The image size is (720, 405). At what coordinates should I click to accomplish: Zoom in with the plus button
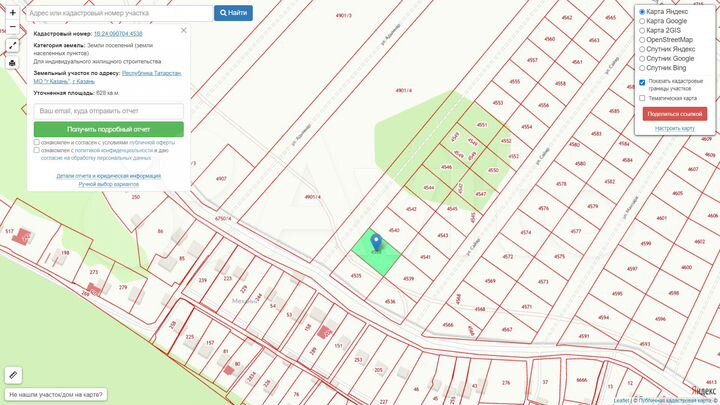point(12,13)
